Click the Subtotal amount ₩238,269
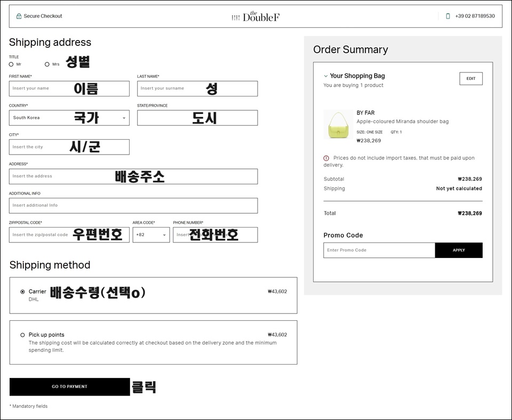The image size is (512, 420). point(470,179)
